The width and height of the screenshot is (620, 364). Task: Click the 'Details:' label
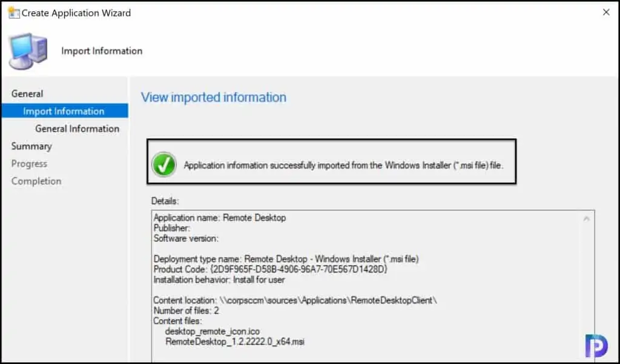tap(165, 201)
